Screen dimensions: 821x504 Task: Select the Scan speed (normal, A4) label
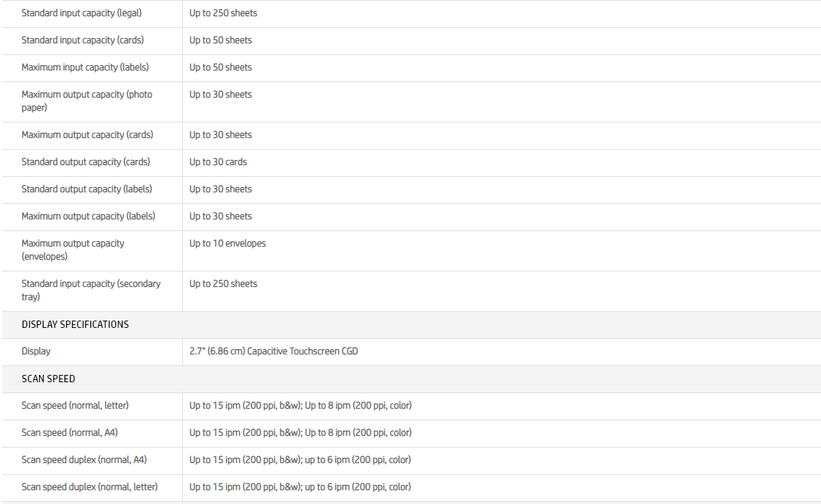pos(69,433)
